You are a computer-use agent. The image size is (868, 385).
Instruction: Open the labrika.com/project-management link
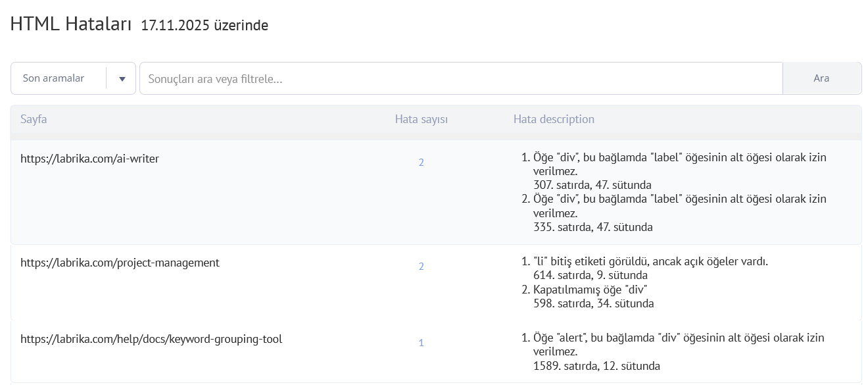120,263
